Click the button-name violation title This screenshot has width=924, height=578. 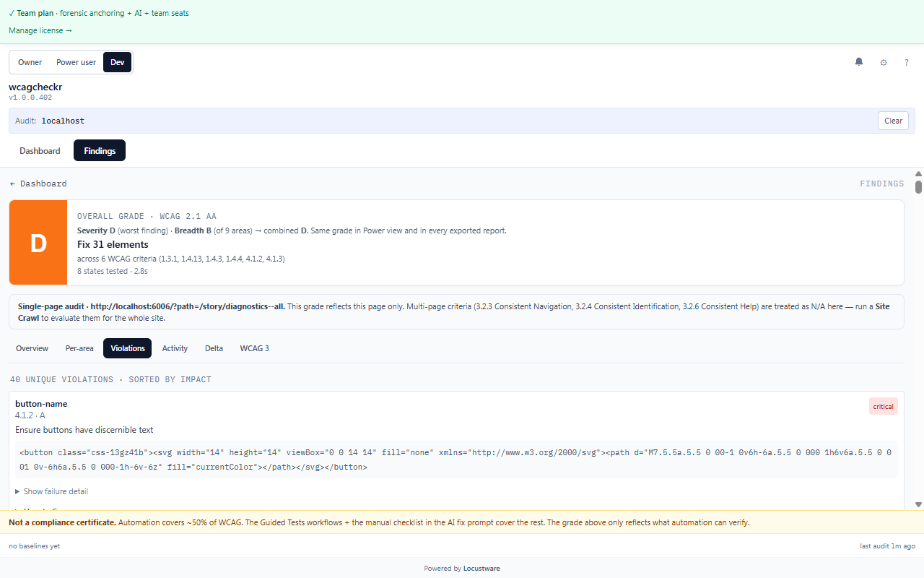41,404
